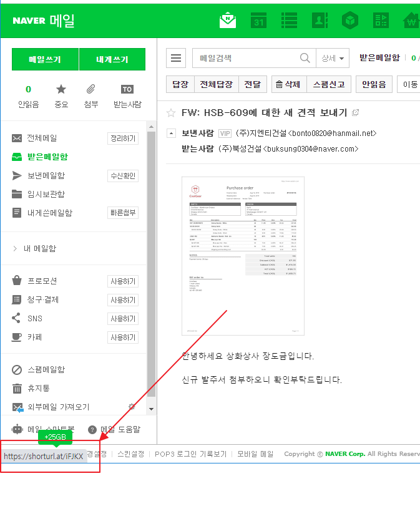420x514 pixels.
Task: Open the Naver Mail home icon in header
Action: [228, 21]
